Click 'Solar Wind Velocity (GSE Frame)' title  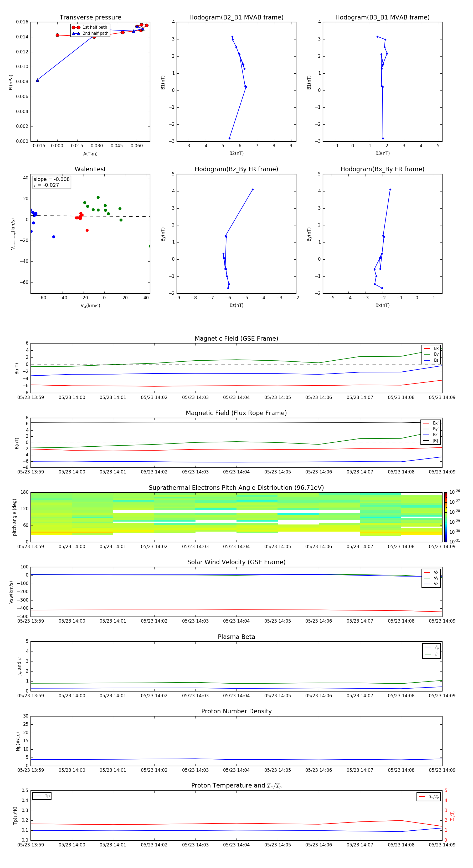(x=236, y=562)
